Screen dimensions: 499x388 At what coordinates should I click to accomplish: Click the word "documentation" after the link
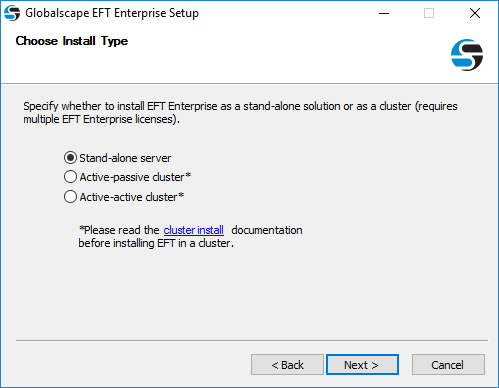click(267, 230)
